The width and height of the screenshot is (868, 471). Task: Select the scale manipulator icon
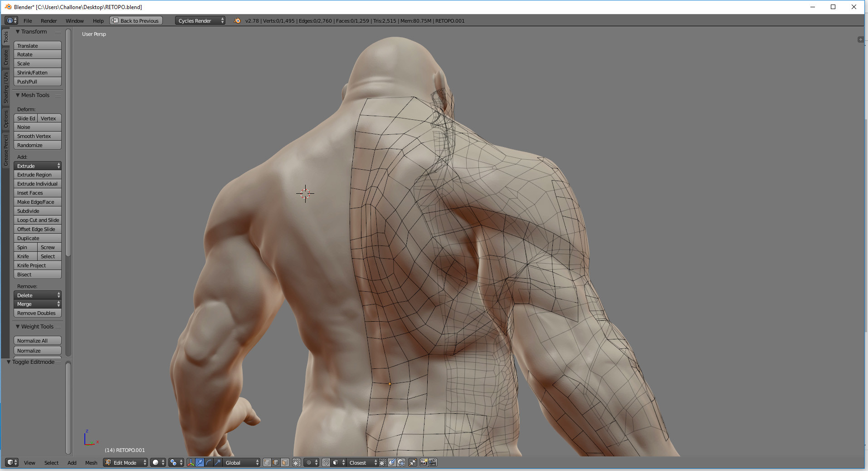point(218,462)
